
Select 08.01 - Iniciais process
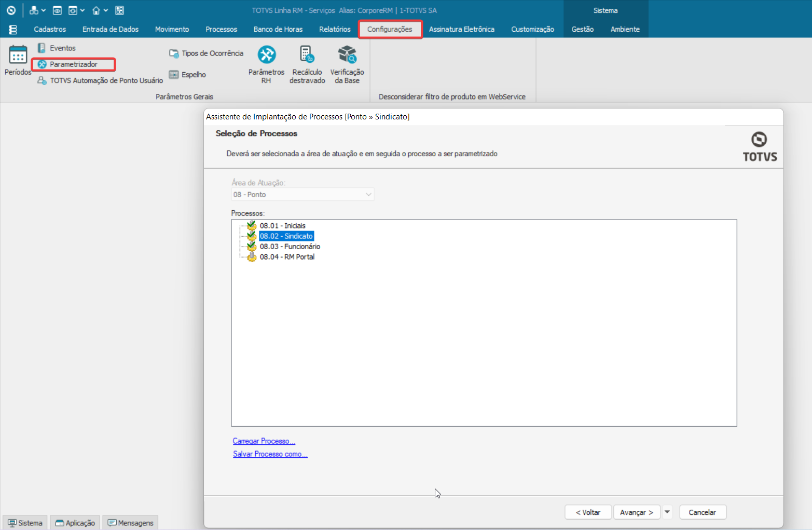point(283,226)
